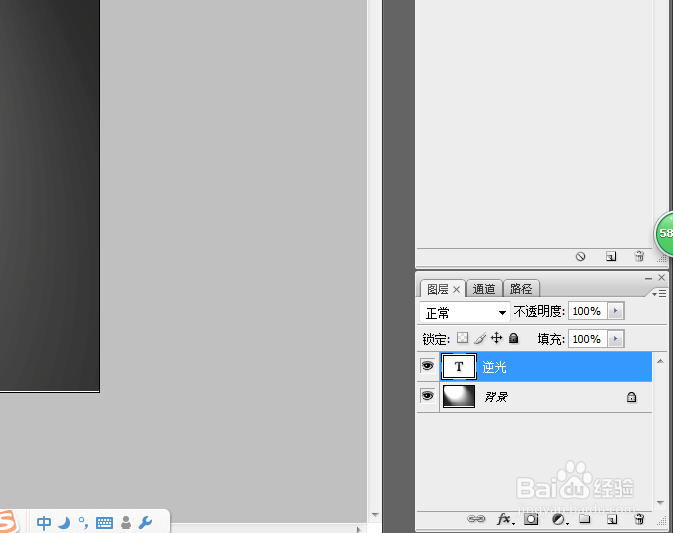This screenshot has height=533, width=673.
Task: Add a layer mask
Action: pyautogui.click(x=531, y=519)
